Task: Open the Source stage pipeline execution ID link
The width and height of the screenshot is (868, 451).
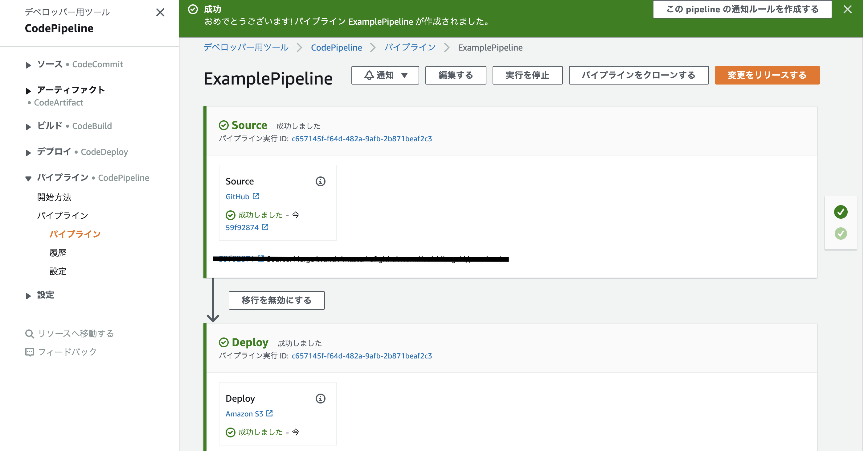Action: (362, 139)
